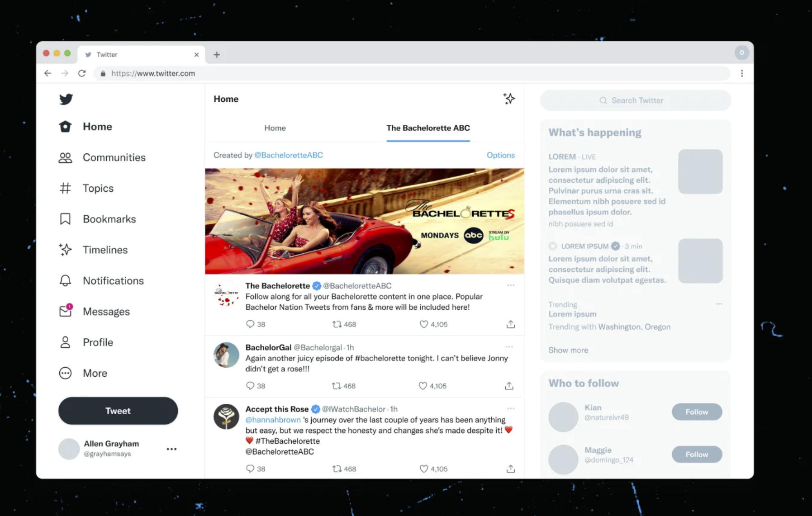The width and height of the screenshot is (812, 516).
Task: Open trending item options dots
Action: 719,304
